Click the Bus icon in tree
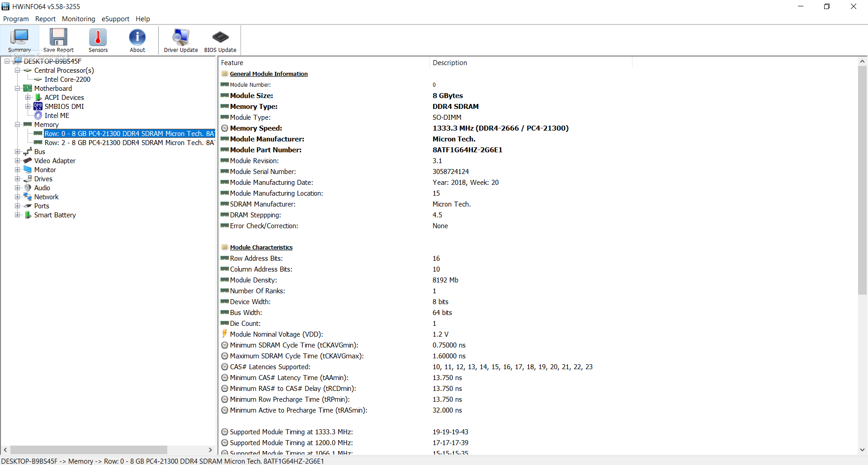 point(28,151)
